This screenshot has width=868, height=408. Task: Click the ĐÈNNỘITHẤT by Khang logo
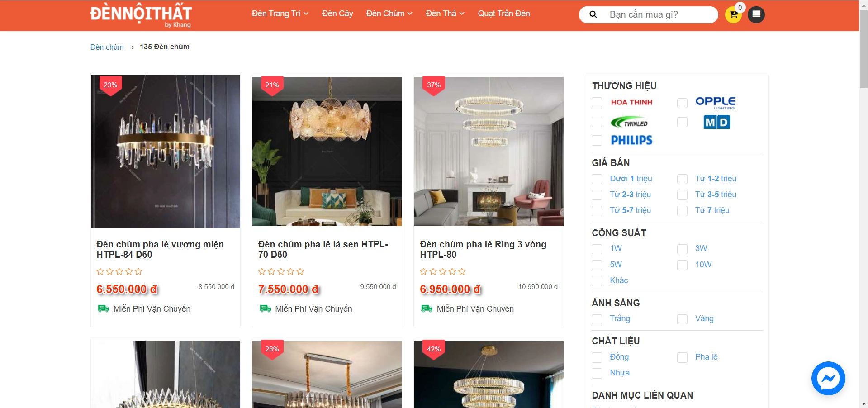[x=141, y=15]
